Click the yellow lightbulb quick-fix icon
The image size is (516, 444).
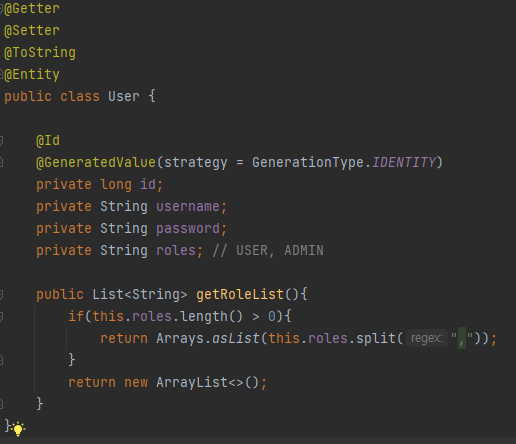coord(18,429)
